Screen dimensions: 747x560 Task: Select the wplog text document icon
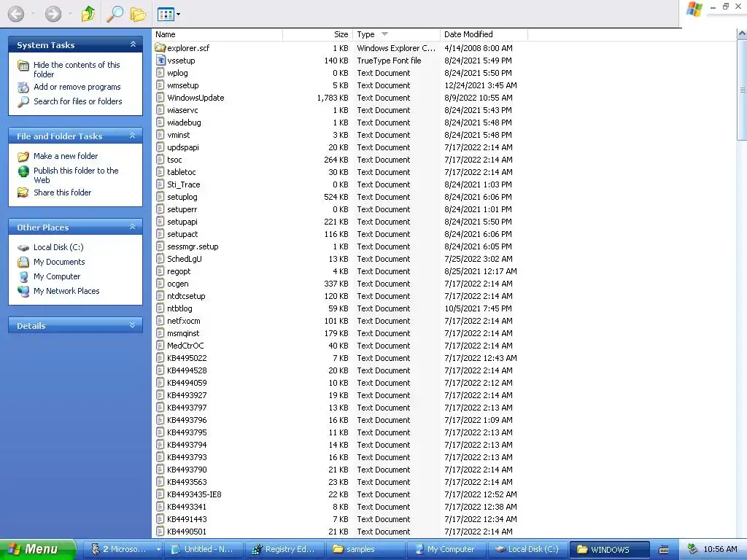(x=160, y=73)
